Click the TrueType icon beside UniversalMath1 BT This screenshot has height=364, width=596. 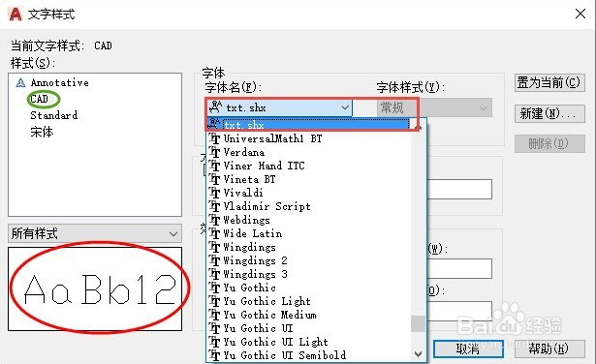pos(215,138)
